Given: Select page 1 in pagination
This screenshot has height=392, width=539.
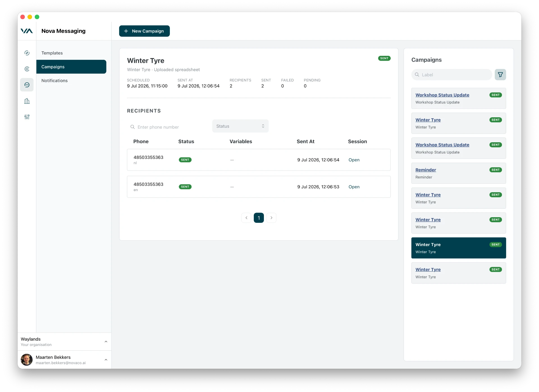Looking at the screenshot, I should (x=259, y=218).
